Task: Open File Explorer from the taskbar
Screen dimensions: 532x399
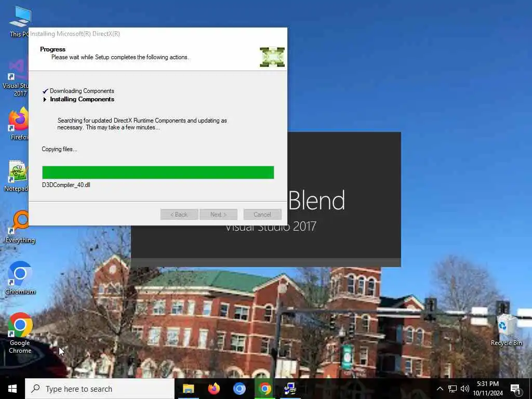Action: click(188, 389)
